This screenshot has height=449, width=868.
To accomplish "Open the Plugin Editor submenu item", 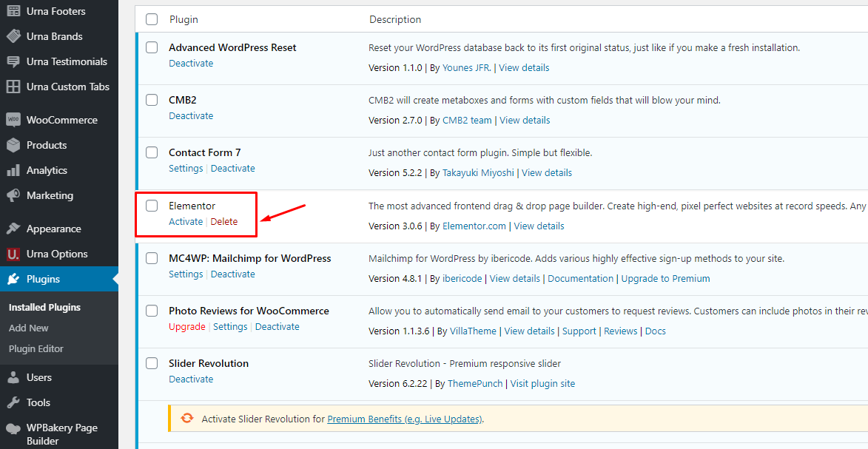I will (x=36, y=349).
